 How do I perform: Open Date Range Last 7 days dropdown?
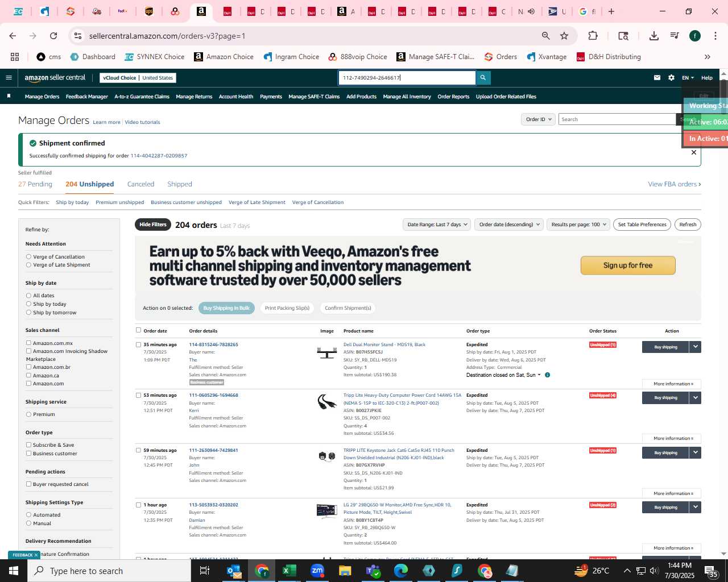[x=437, y=225]
